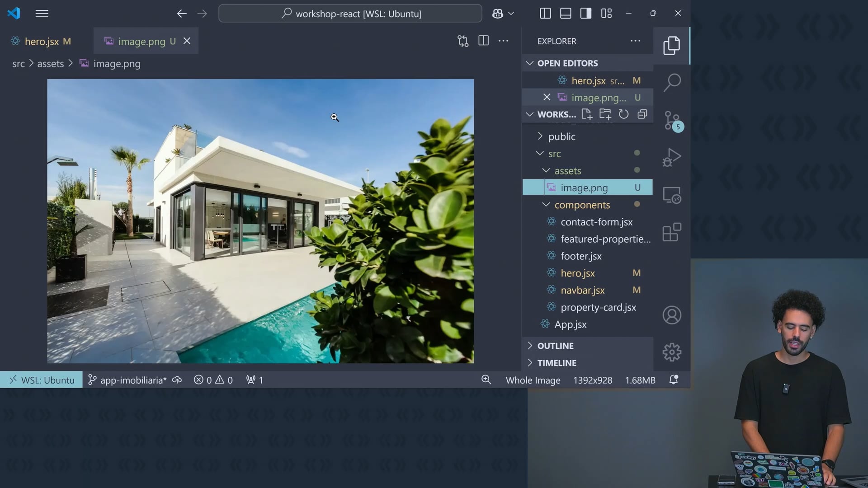Click the Refresh Explorer icon
Viewport: 868px width, 488px height.
(x=623, y=114)
